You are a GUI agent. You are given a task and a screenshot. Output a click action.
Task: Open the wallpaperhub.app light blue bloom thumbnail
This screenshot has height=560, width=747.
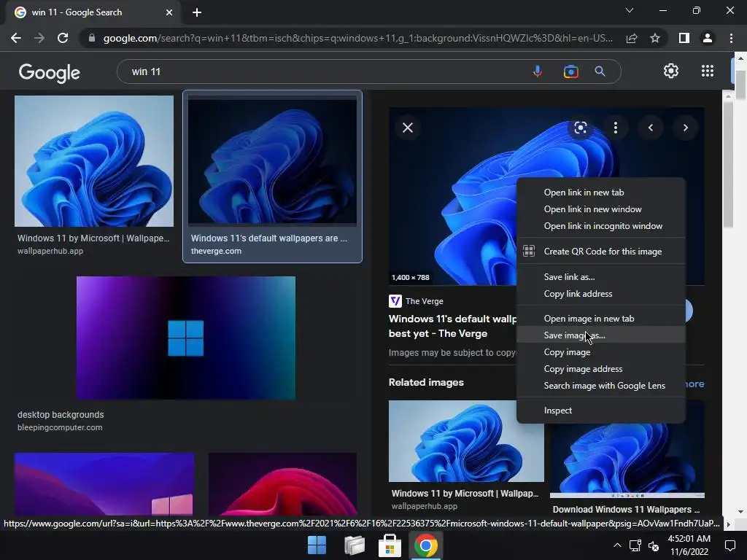click(94, 161)
